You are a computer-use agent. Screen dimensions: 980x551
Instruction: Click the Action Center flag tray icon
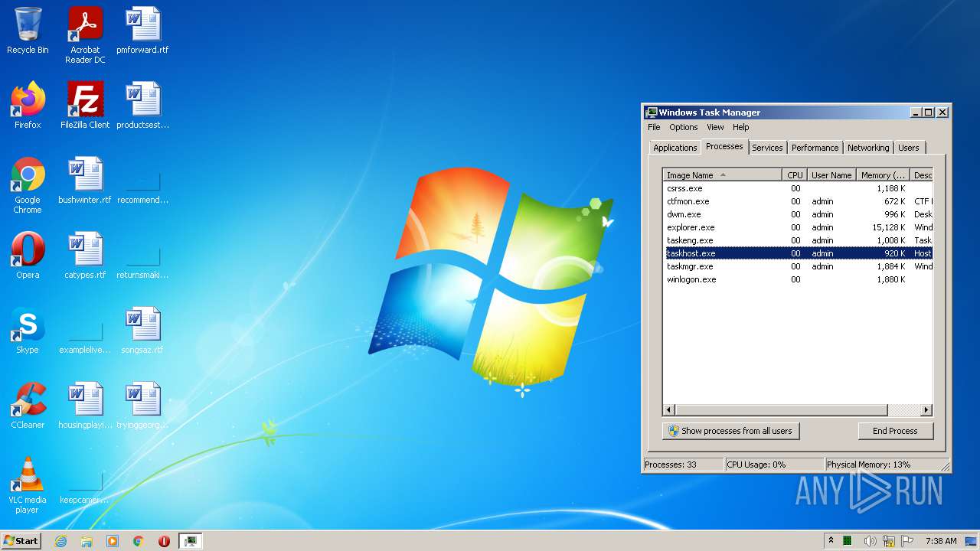click(907, 541)
